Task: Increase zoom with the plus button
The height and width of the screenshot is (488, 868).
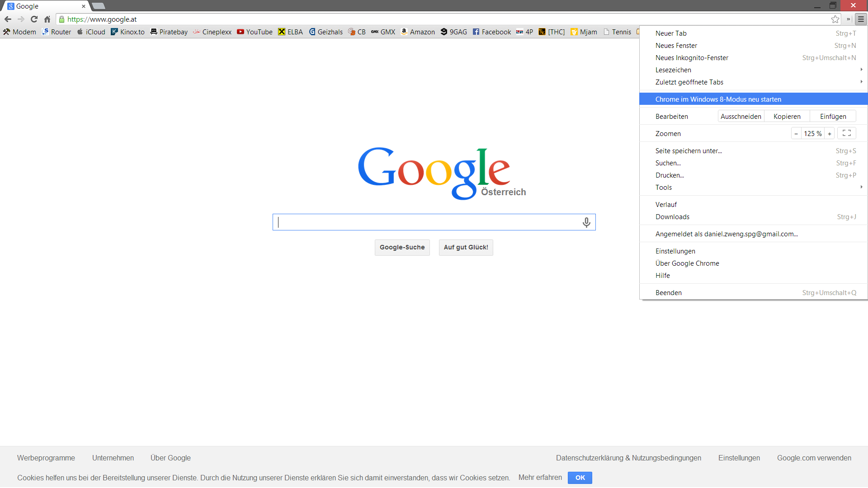Action: click(x=830, y=133)
